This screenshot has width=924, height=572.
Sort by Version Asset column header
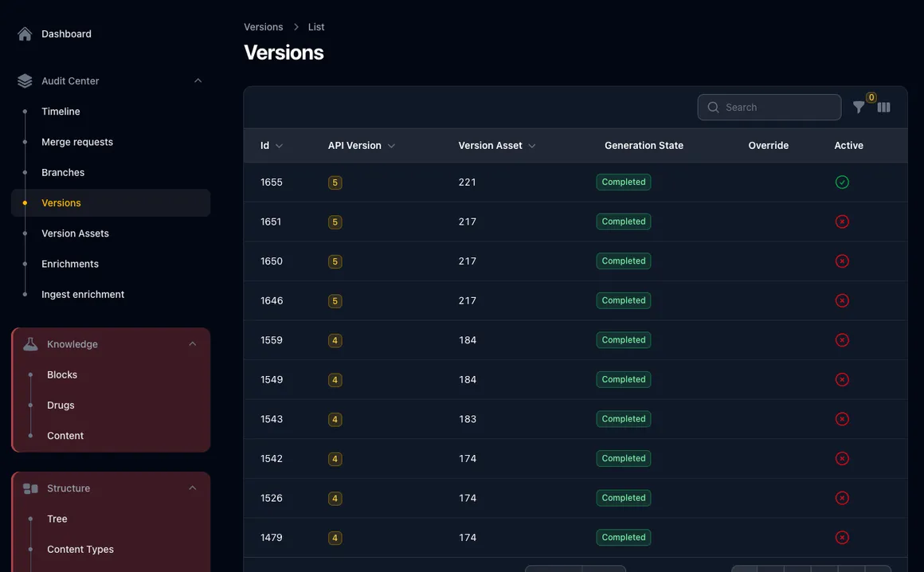pos(497,146)
